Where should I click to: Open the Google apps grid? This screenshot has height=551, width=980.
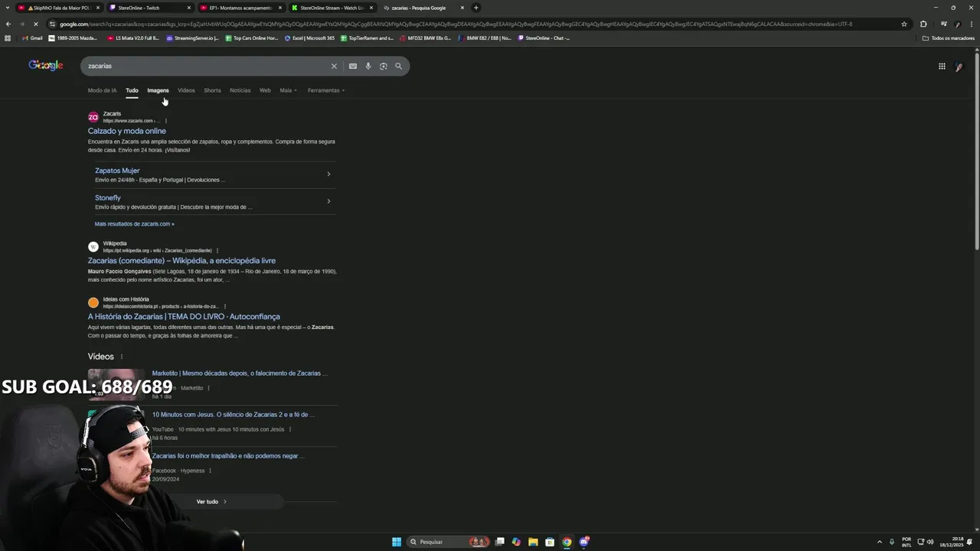pyautogui.click(x=942, y=67)
